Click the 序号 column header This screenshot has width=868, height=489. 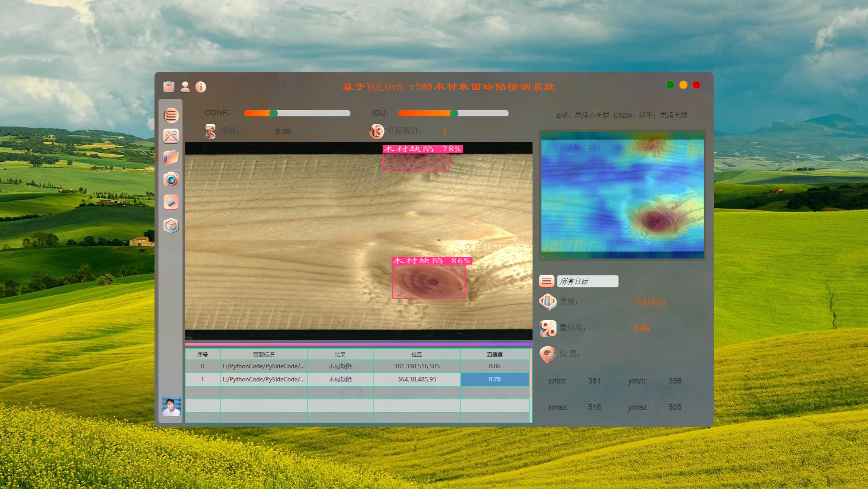coord(202,354)
